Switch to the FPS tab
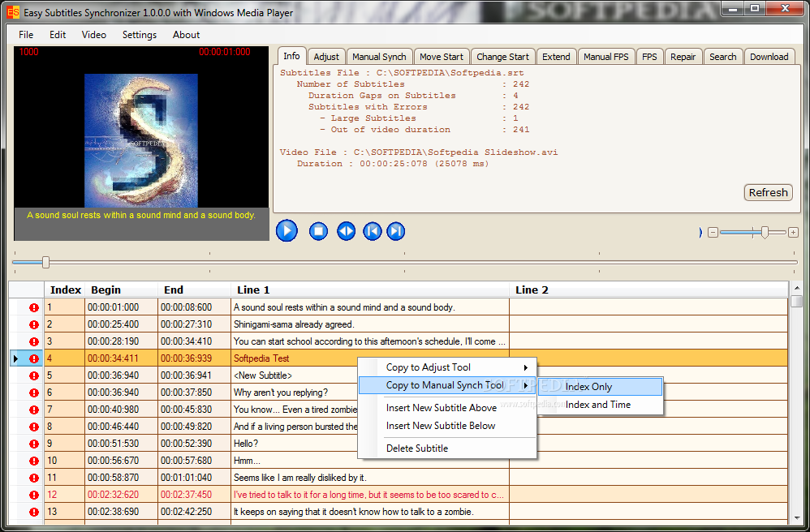Screen dimensions: 810x532 click(649, 57)
